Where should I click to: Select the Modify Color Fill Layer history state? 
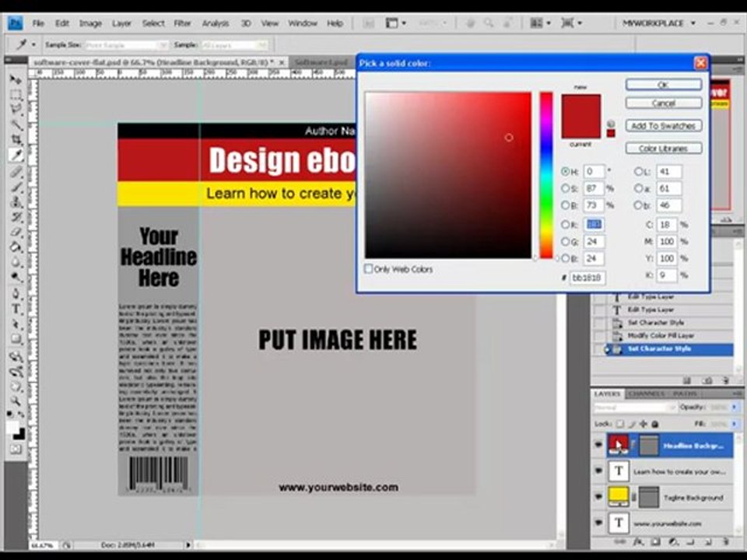pos(661,336)
